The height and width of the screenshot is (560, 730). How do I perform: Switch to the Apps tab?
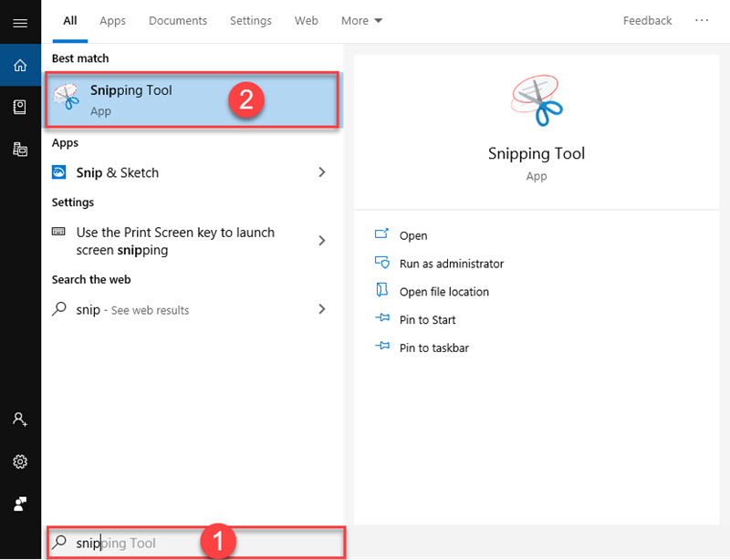click(x=112, y=21)
